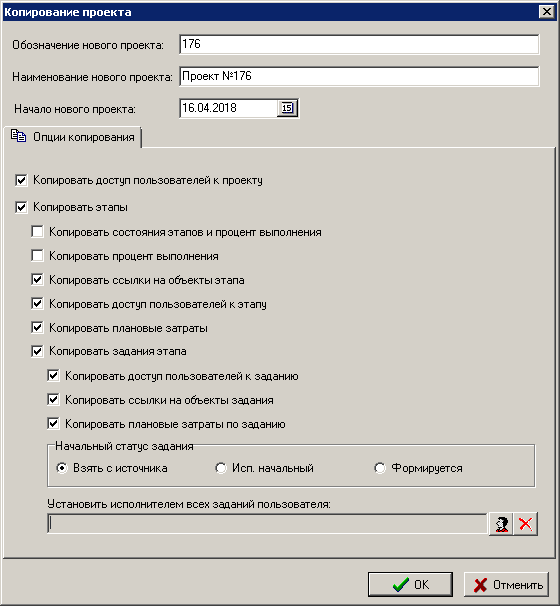Click into Наименование нового проекта field

(x=359, y=77)
